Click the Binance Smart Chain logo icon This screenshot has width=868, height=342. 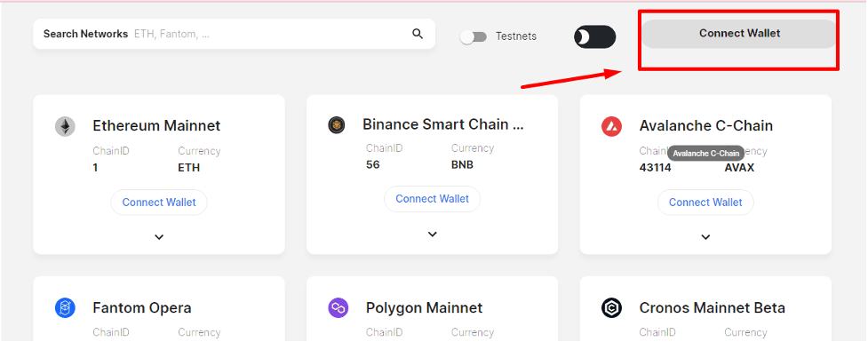336,125
